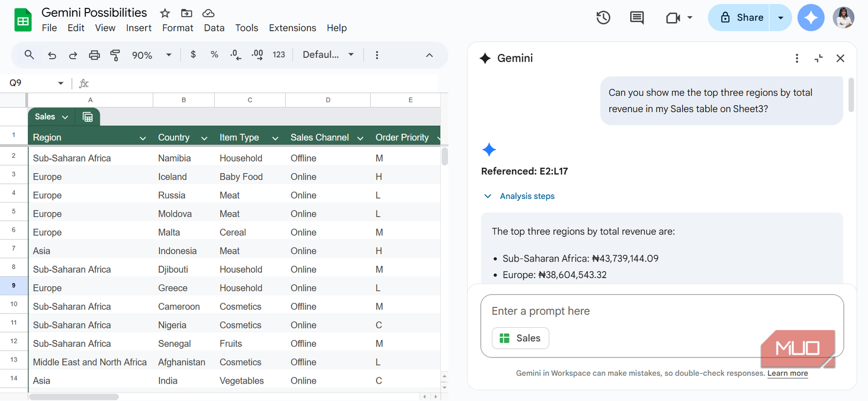Redo the last action
Viewport: 868px width, 401px height.
tap(73, 55)
